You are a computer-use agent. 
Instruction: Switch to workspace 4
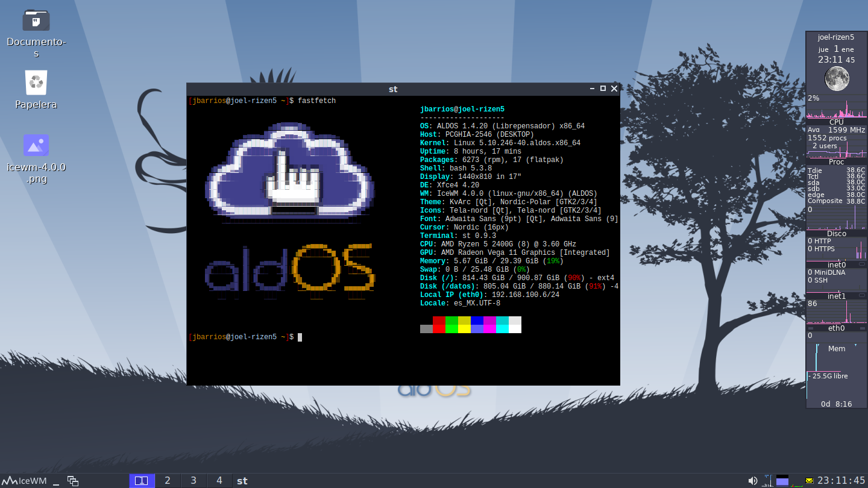(x=219, y=480)
